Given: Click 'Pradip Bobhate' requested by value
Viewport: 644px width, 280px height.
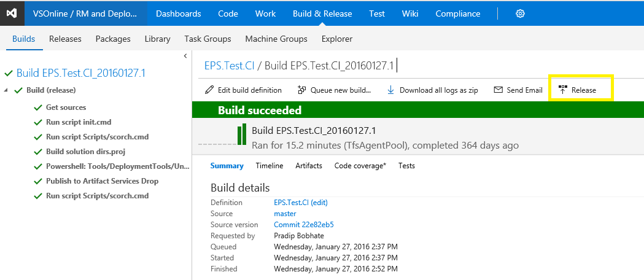Looking at the screenshot, I should coord(298,236).
